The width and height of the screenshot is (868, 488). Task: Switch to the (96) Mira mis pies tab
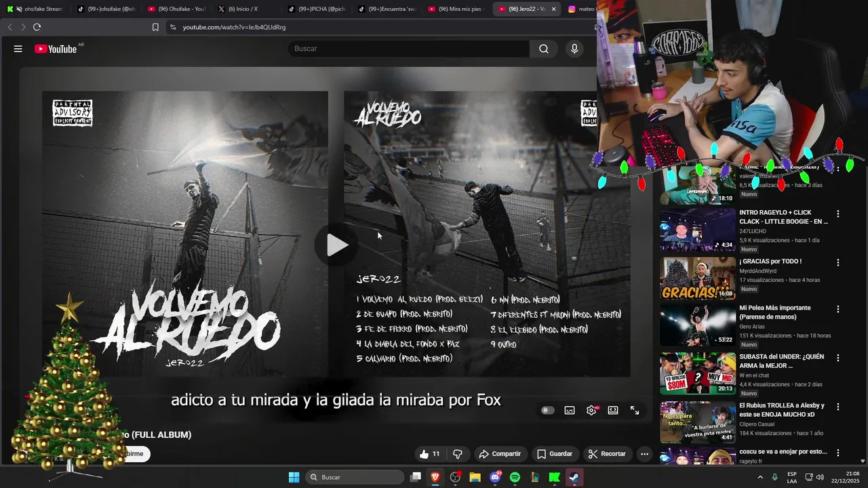[456, 9]
